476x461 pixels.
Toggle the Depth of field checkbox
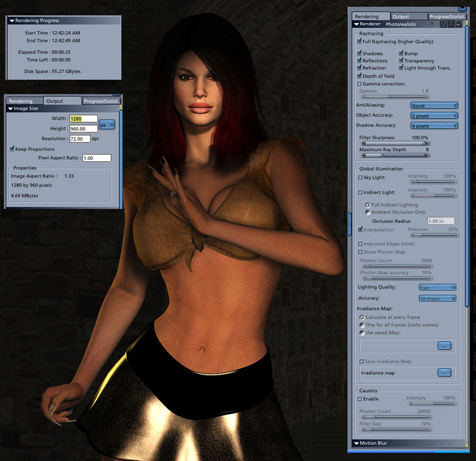tap(360, 76)
